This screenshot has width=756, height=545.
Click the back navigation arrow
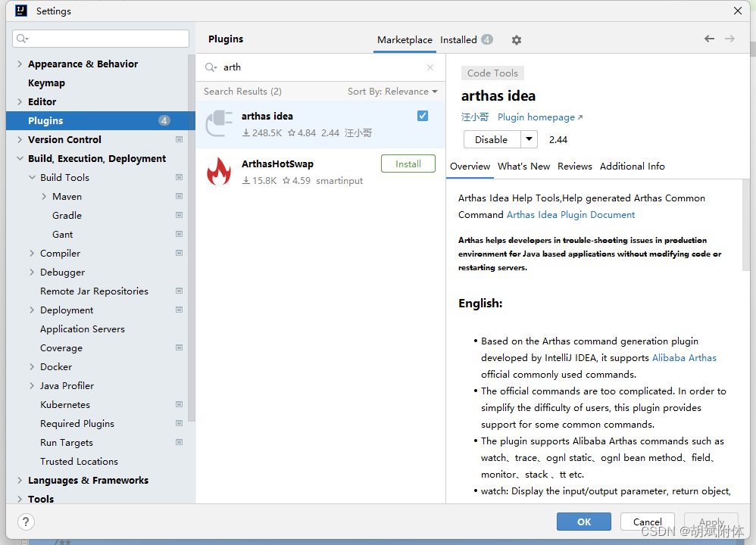click(x=709, y=39)
